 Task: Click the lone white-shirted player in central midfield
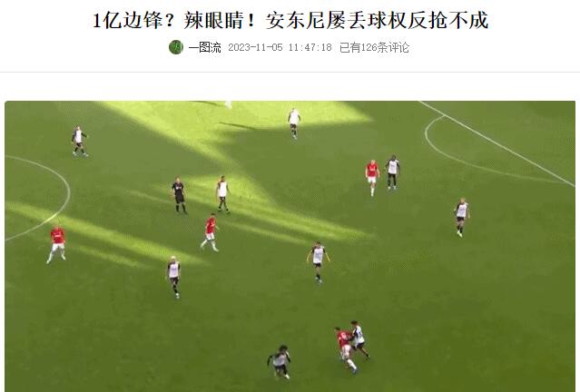(318, 262)
